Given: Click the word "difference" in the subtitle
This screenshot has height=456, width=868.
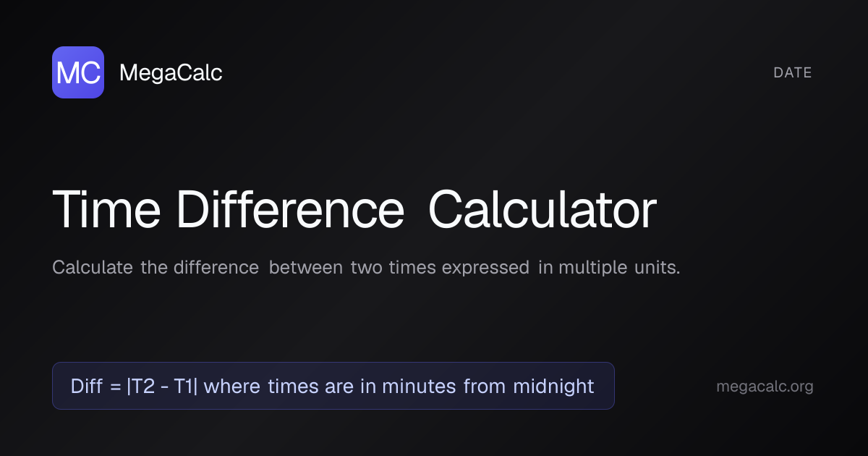Looking at the screenshot, I should [216, 268].
